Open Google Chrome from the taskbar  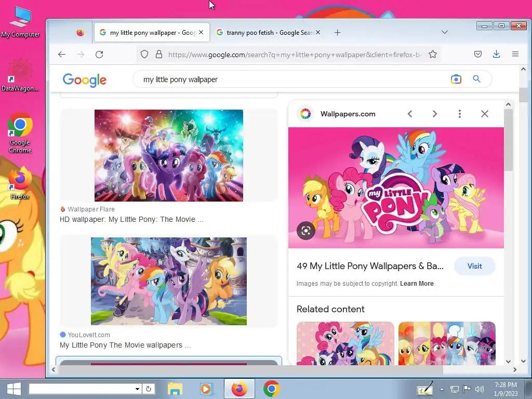pyautogui.click(x=271, y=389)
